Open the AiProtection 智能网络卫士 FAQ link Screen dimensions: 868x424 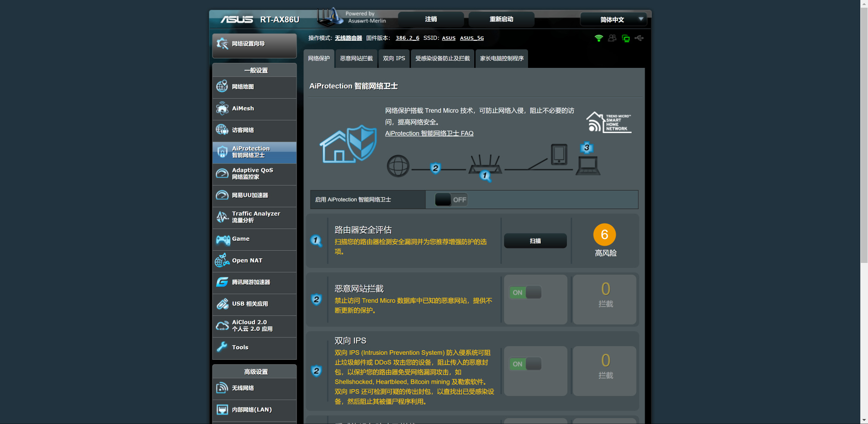[x=429, y=133]
